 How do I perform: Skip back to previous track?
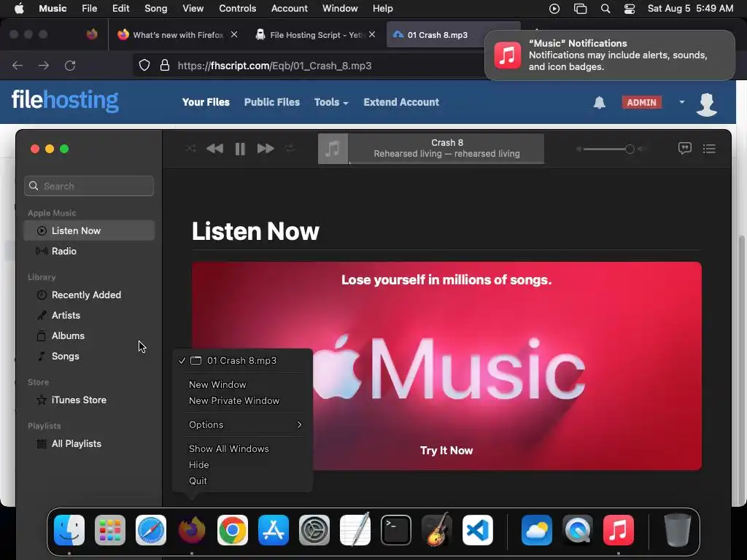[215, 149]
